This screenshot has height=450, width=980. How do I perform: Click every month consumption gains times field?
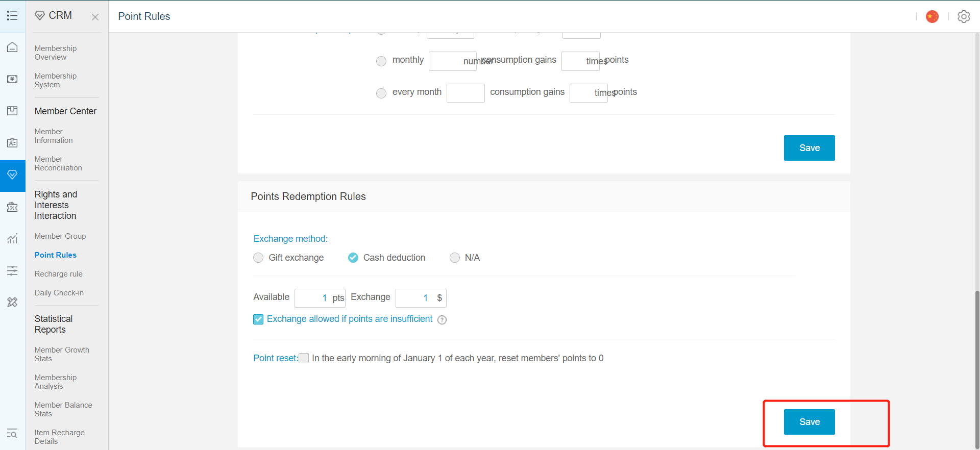(x=589, y=93)
